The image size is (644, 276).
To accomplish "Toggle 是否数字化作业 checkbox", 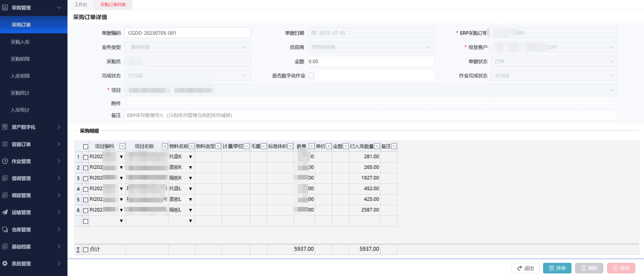I will click(x=312, y=76).
